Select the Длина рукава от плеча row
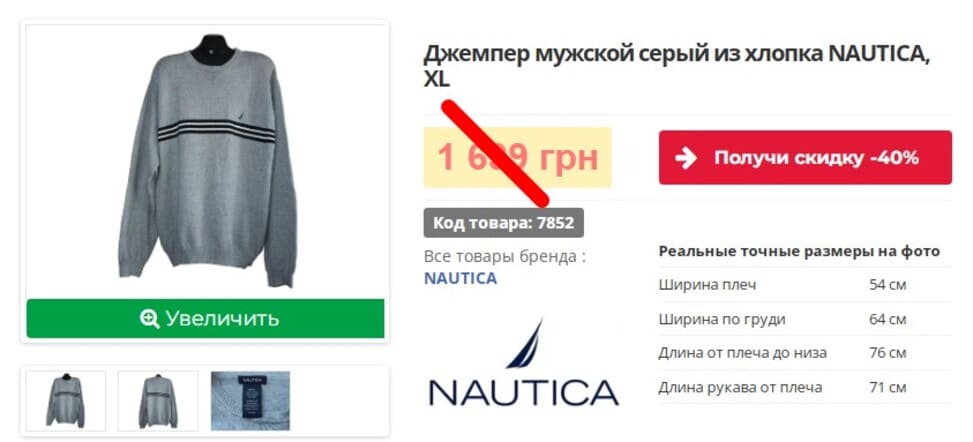This screenshot has width=973, height=442. [805, 387]
